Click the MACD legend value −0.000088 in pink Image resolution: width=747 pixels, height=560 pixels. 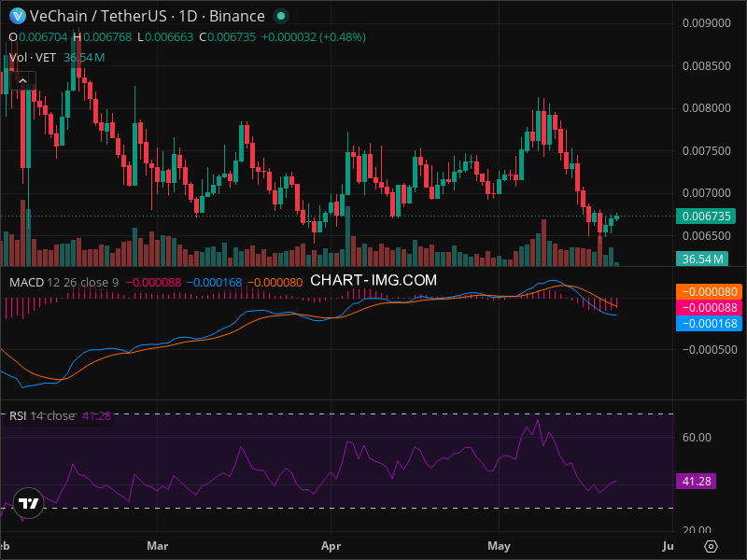click(153, 283)
